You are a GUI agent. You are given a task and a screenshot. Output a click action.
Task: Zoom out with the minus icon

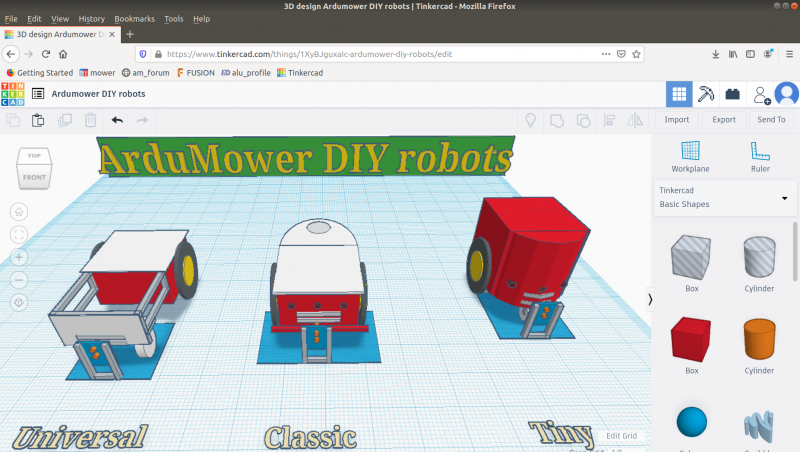point(19,280)
